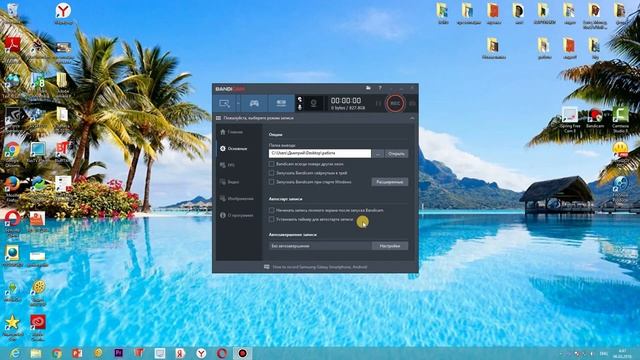Take screenshot with the camera icon
640x360 pixels.
pyautogui.click(x=412, y=104)
